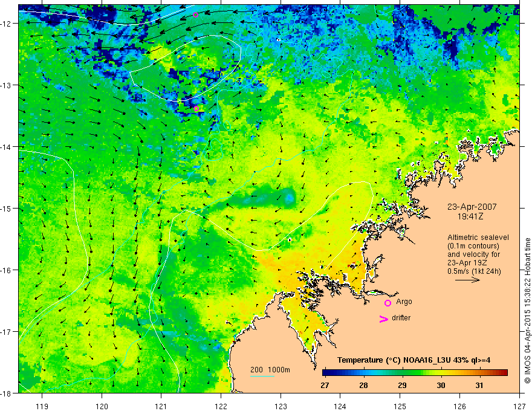
Task: Click the temperature color bar
Action: pyautogui.click(x=415, y=373)
